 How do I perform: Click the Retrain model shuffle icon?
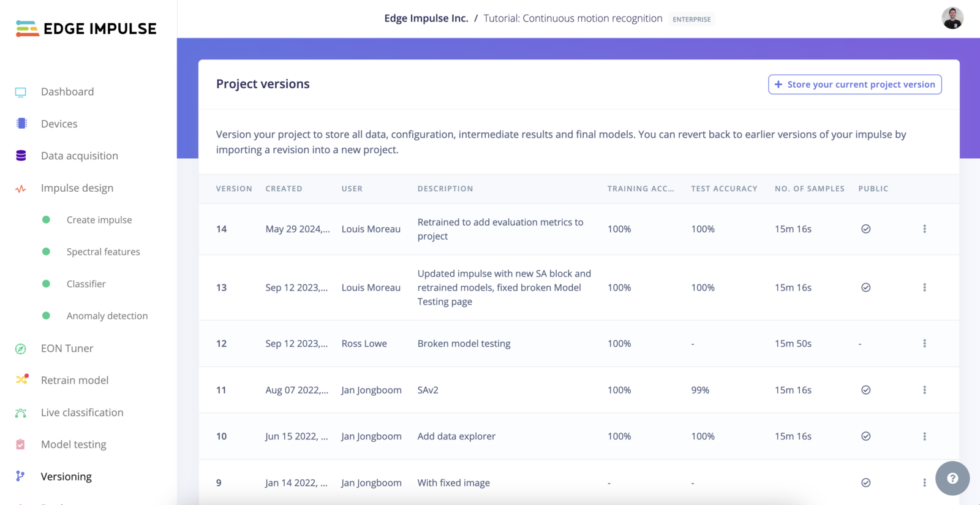pos(22,380)
